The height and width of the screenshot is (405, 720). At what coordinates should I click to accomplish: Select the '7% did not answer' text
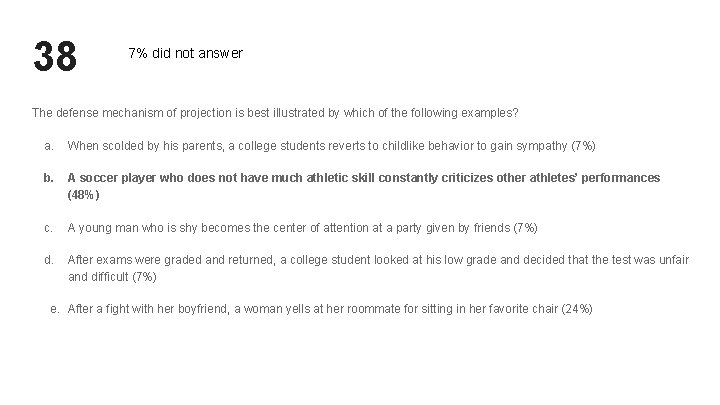(186, 53)
